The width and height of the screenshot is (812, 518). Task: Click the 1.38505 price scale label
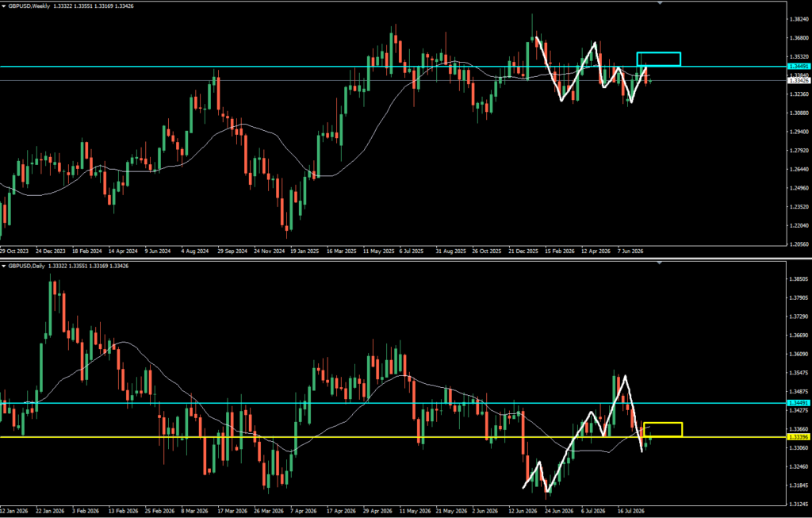[800, 278]
